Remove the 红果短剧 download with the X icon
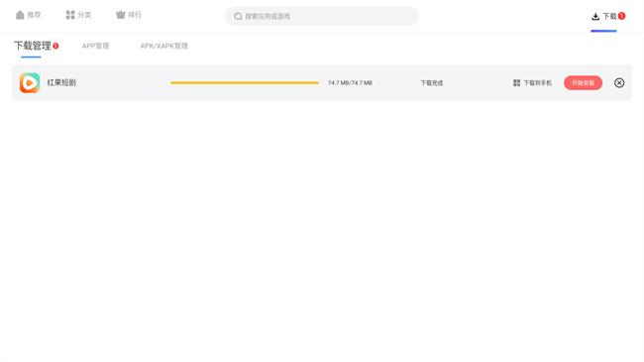The image size is (644, 362). coord(619,83)
